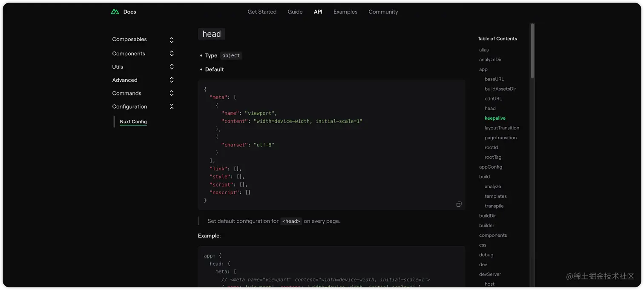The width and height of the screenshot is (644, 290).
Task: Copy the head default code block
Action: click(x=459, y=204)
